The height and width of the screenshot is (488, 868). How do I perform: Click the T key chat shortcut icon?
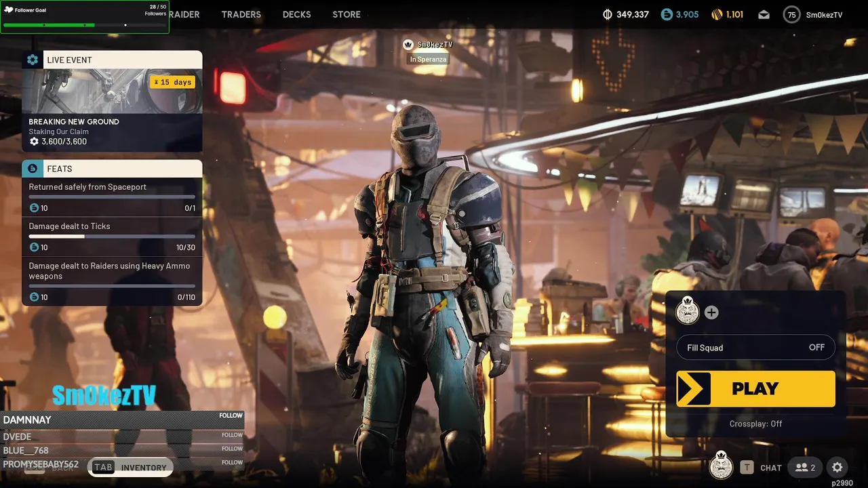click(x=747, y=467)
